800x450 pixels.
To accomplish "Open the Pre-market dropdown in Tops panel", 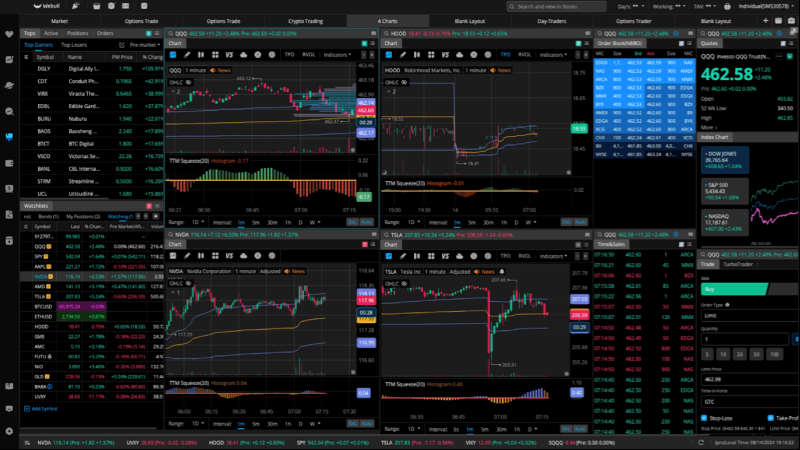I will point(145,45).
